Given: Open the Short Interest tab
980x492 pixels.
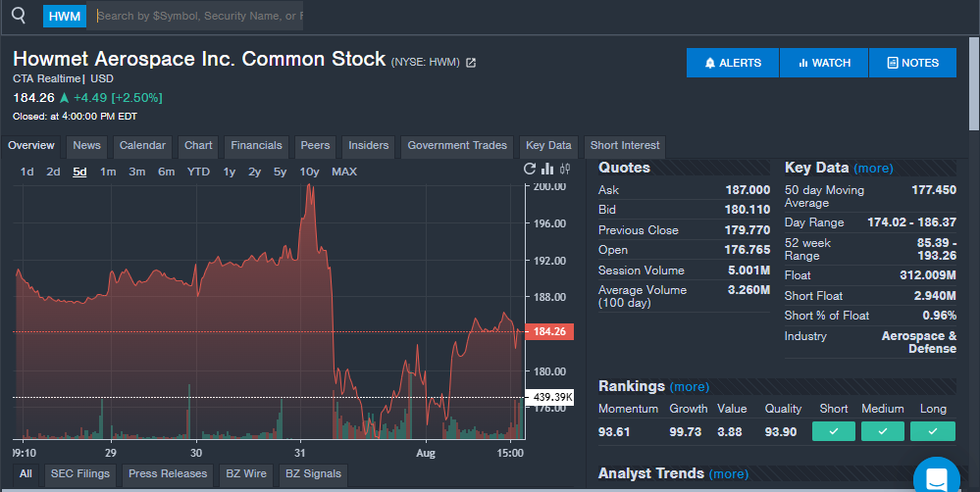Looking at the screenshot, I should click(624, 145).
